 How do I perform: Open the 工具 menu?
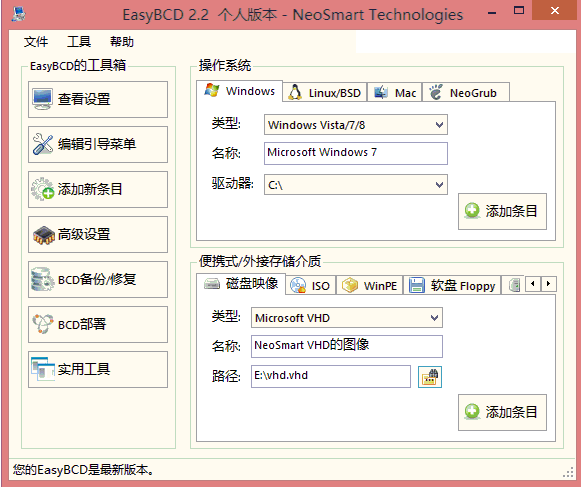(79, 42)
